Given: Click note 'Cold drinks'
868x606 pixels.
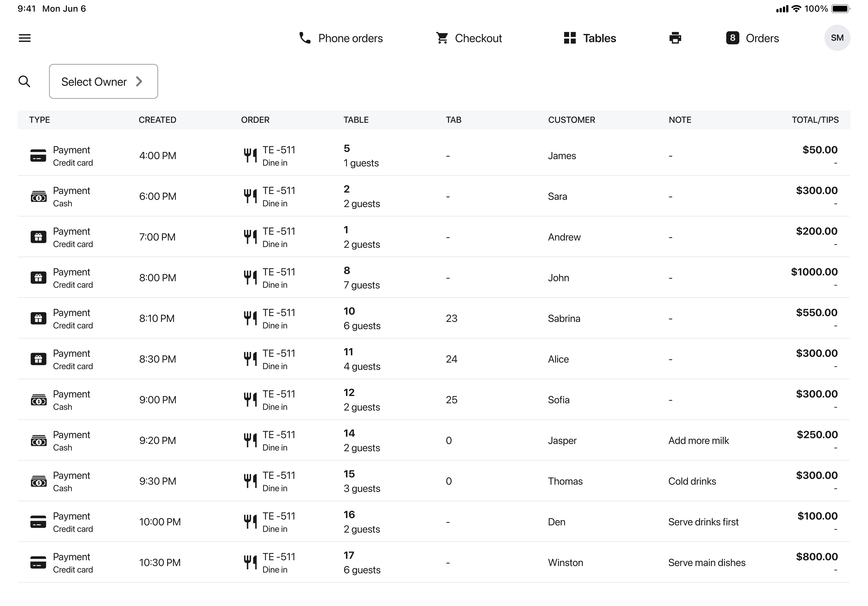Looking at the screenshot, I should (x=692, y=481).
